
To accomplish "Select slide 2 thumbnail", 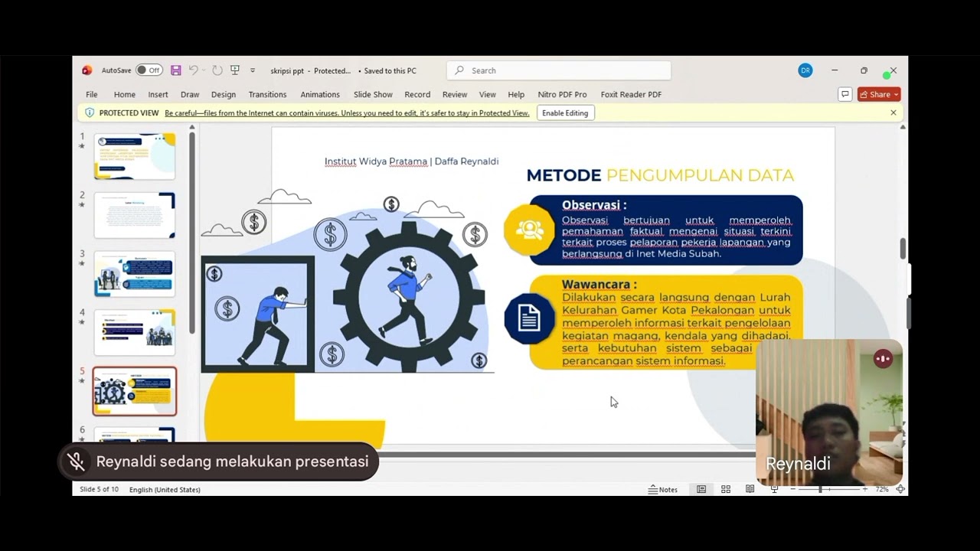I will click(x=135, y=215).
